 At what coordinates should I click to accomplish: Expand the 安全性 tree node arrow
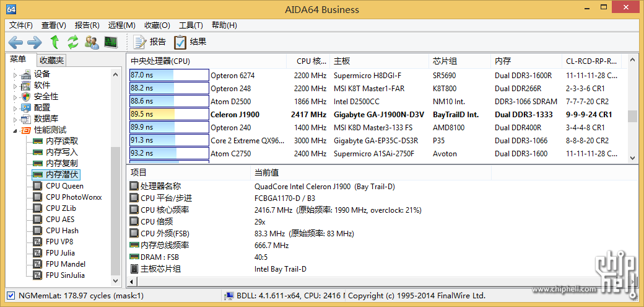pos(15,97)
